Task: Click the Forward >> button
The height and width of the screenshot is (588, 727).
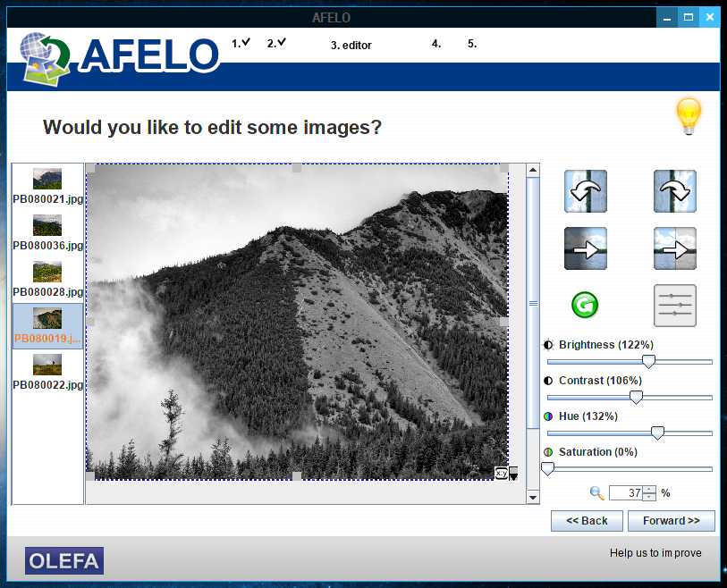Action: pyautogui.click(x=671, y=521)
